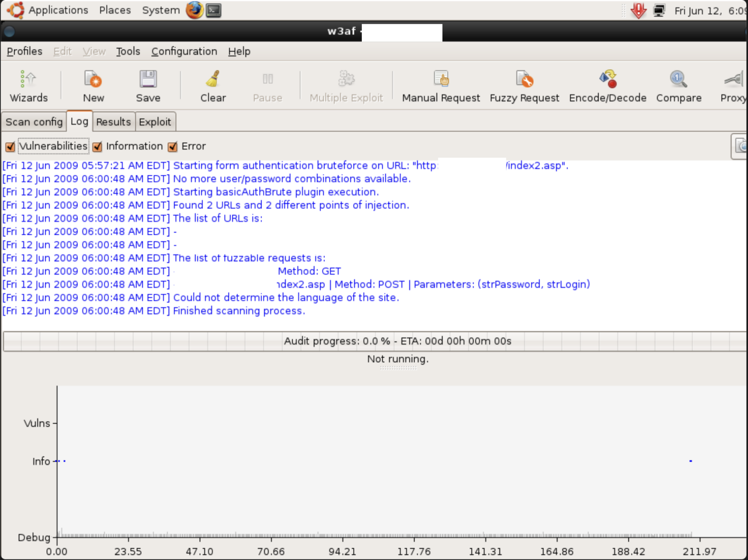
Task: Launch the Fuzzy Request tool
Action: (524, 85)
